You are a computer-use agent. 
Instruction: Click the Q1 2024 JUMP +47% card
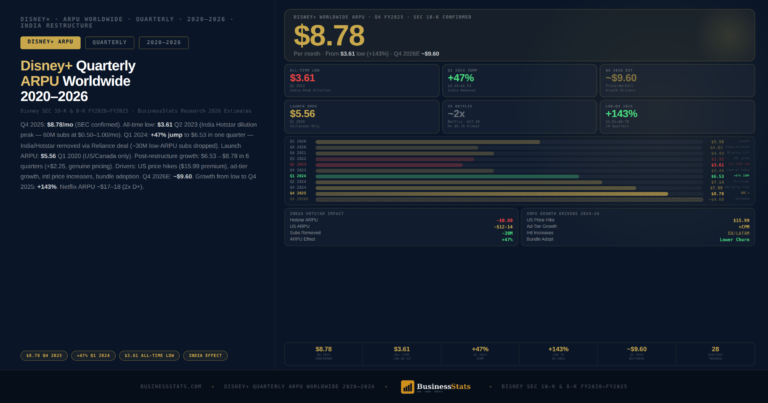click(520, 81)
